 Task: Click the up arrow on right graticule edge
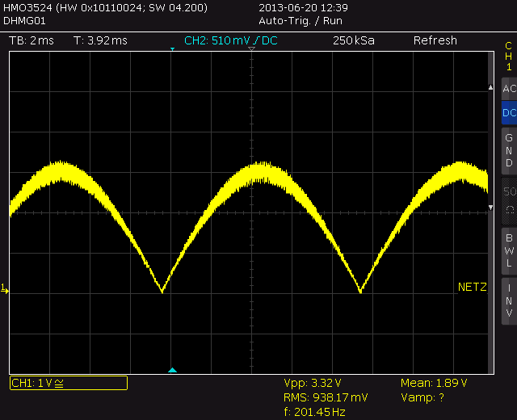tap(490, 87)
